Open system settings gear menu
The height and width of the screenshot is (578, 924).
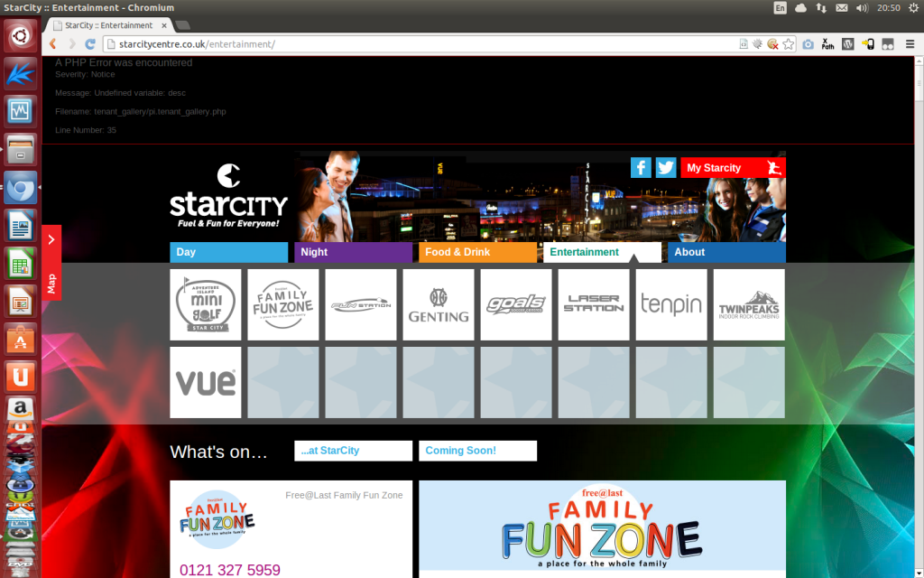tap(913, 7)
